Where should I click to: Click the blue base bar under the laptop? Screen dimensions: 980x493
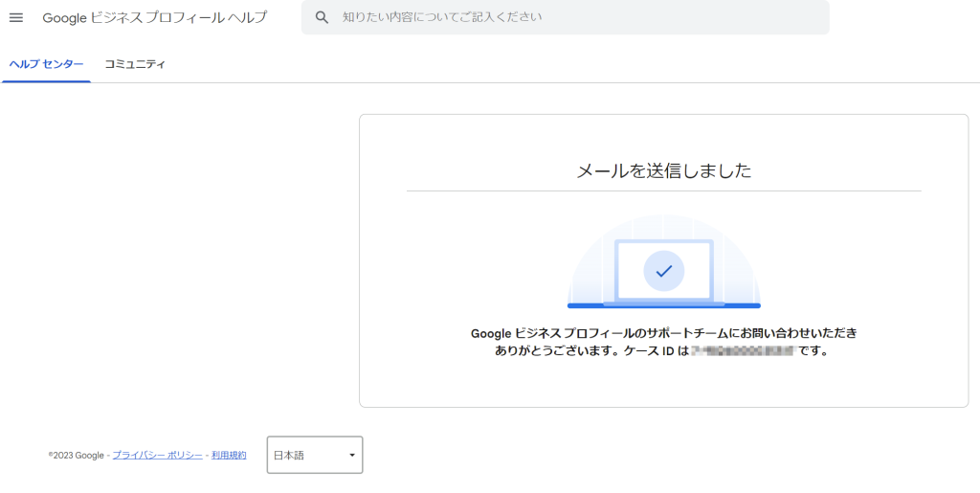click(x=663, y=305)
